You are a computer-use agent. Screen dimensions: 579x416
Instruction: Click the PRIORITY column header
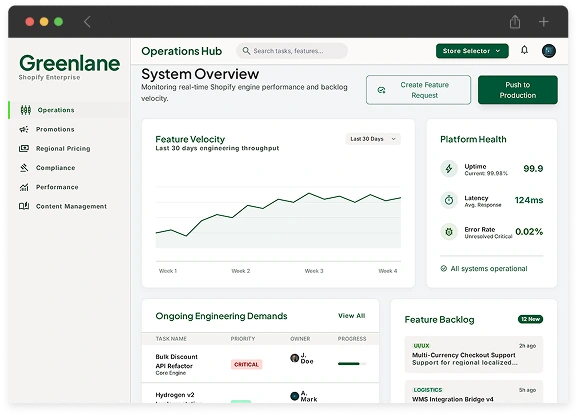coord(243,338)
